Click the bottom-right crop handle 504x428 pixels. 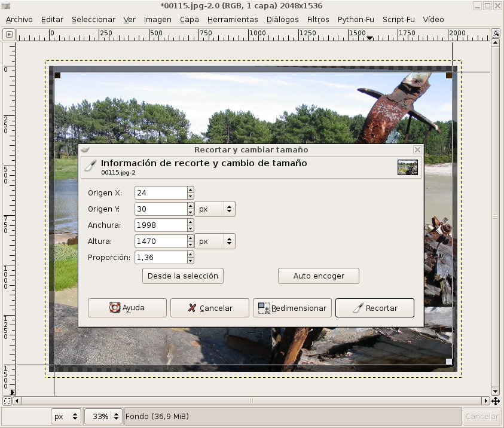tap(449, 362)
